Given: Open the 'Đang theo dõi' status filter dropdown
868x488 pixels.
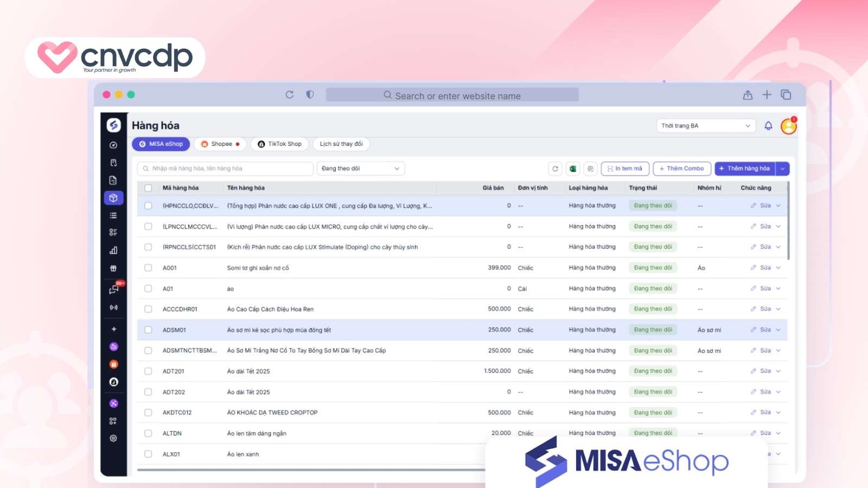Looking at the screenshot, I should pos(360,169).
